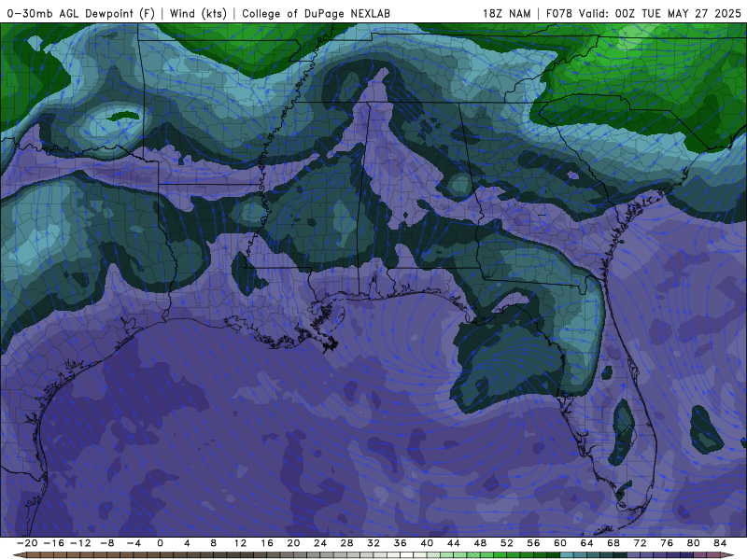The image size is (747, 560).
Task: Click the '84' color scale label
Action: click(x=720, y=543)
